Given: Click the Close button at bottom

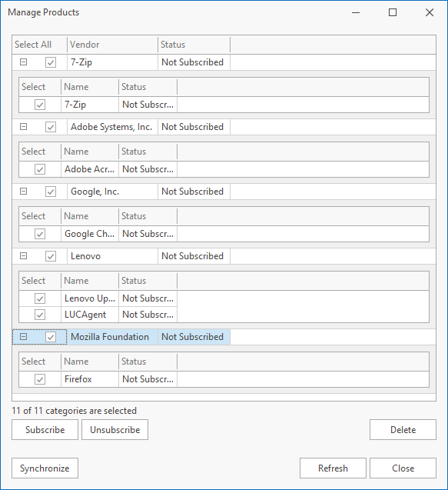Looking at the screenshot, I should (403, 468).
